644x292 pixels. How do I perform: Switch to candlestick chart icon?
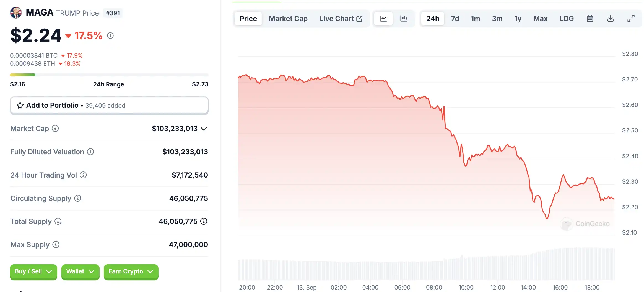404,19
